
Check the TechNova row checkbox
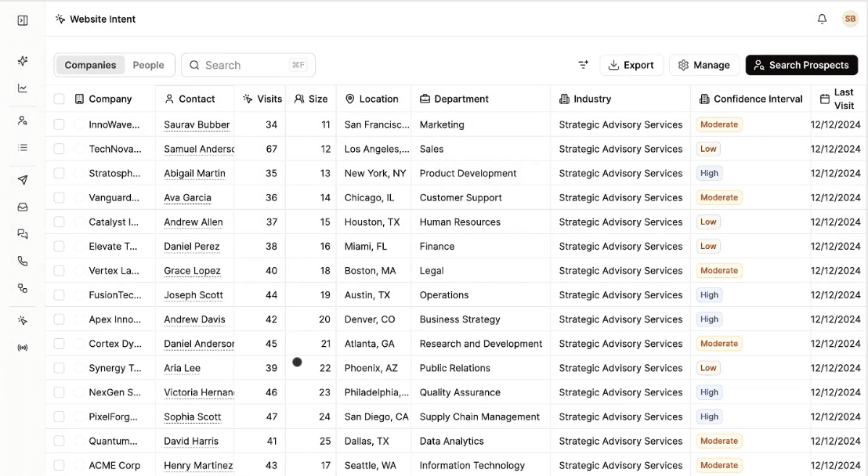tap(60, 149)
